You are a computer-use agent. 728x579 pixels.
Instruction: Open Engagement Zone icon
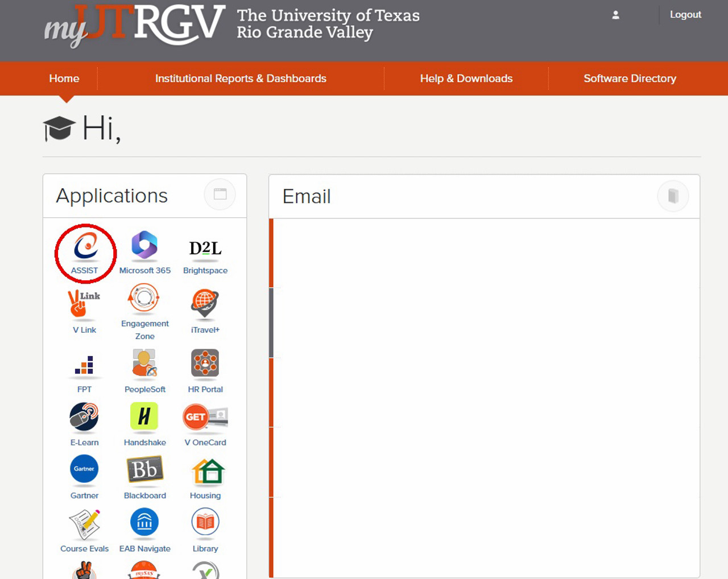tap(144, 297)
